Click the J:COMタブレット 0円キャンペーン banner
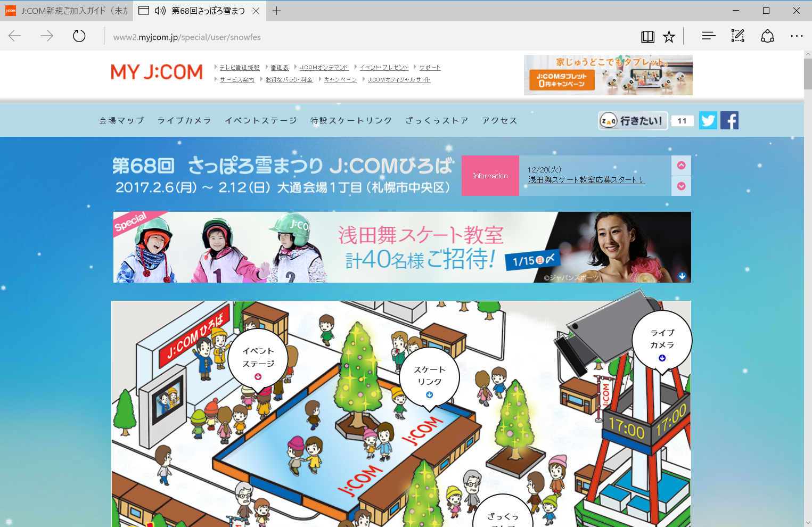 pos(608,75)
